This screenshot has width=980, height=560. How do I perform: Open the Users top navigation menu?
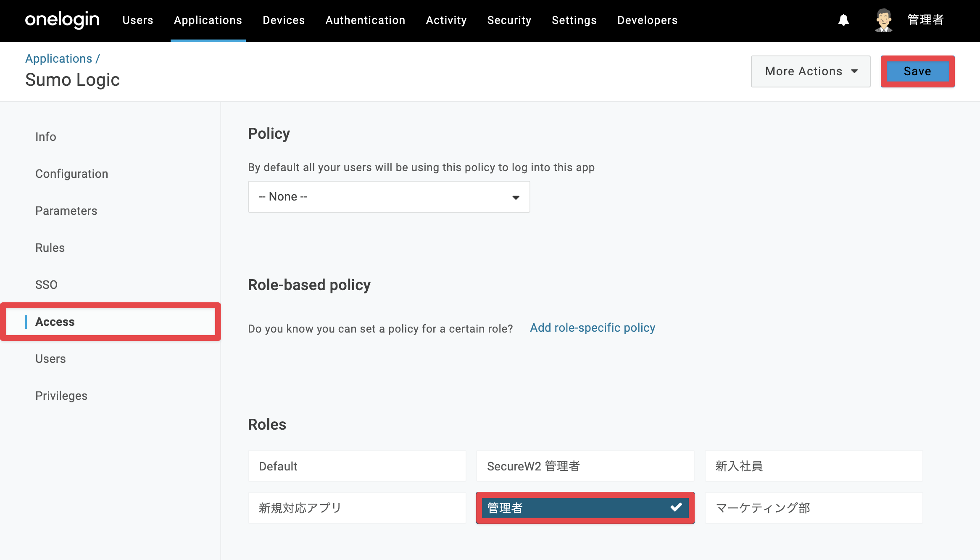pos(138,20)
